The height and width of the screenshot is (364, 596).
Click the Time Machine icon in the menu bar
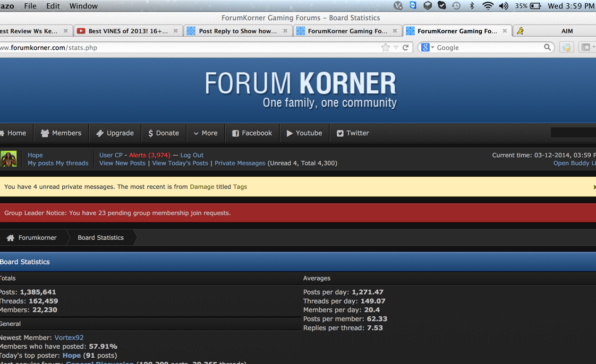[456, 6]
